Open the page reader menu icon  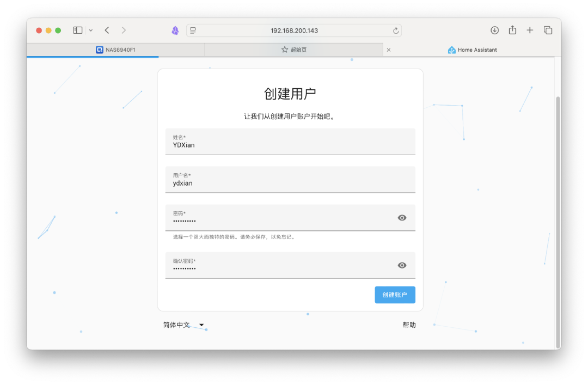[193, 30]
